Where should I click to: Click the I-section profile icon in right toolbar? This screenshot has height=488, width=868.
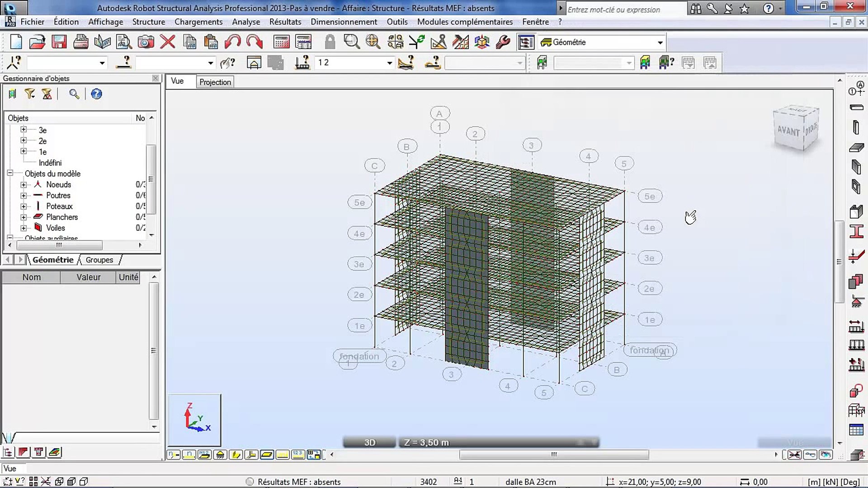(856, 232)
